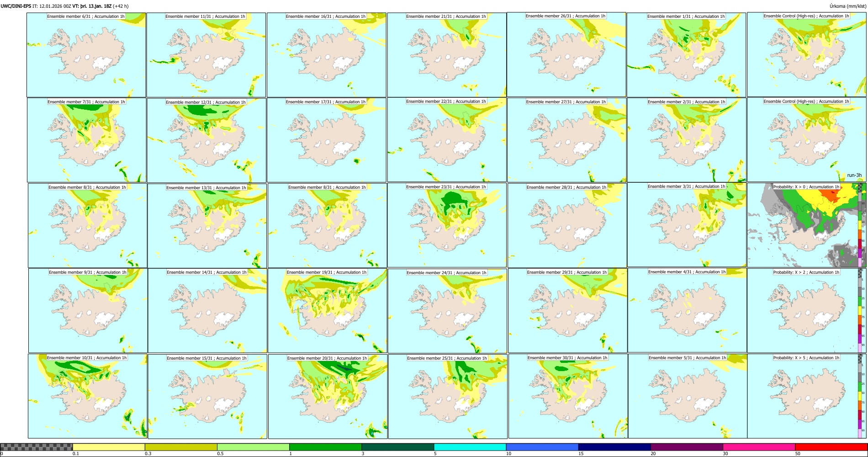View the Ensemble member 2/31 map panel

687,140
